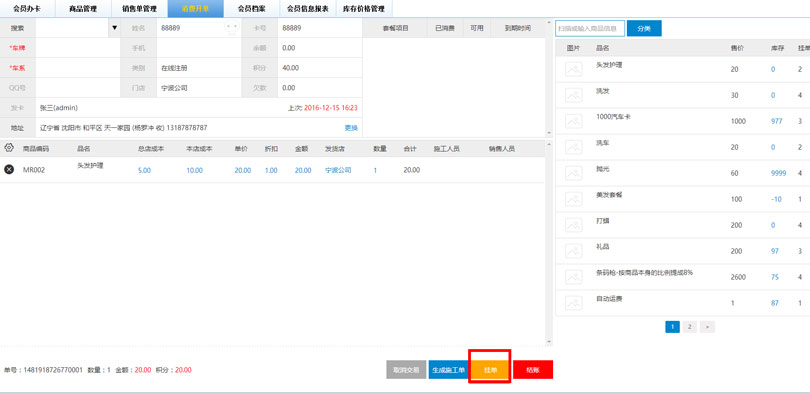The image size is (810, 393).
Task: Click the order list scrollbar down arrow
Action: 549,342
